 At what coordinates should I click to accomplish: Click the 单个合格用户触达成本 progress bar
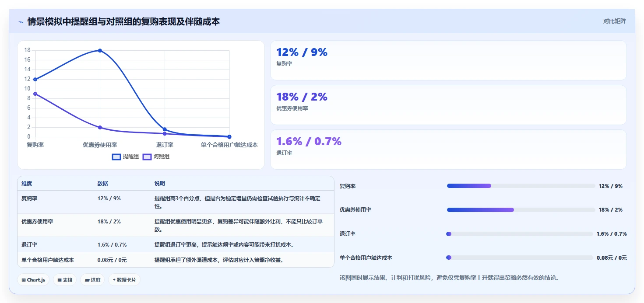tap(520, 258)
